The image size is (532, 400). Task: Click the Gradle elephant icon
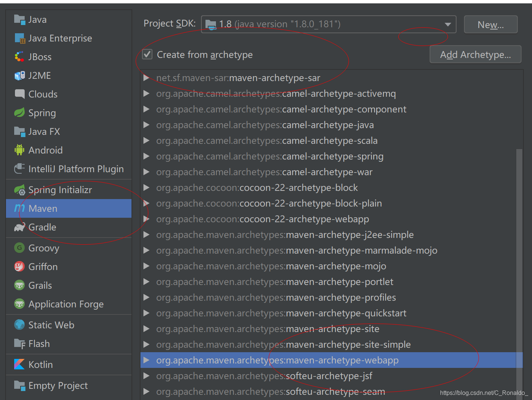pos(19,227)
